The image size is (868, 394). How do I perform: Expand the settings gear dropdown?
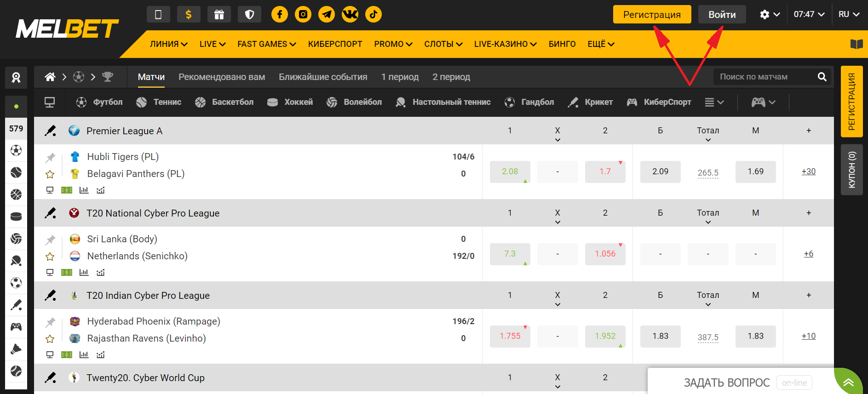point(770,14)
